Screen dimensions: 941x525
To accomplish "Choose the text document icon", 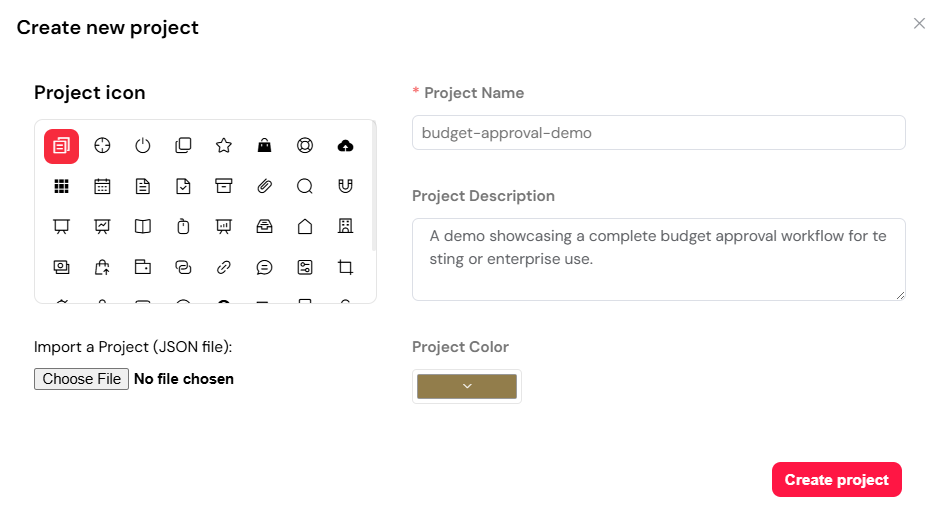I will point(143,186).
